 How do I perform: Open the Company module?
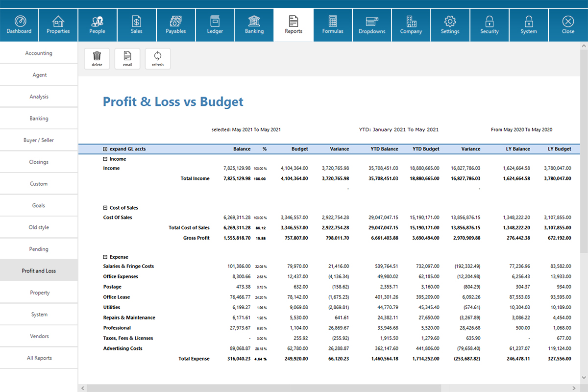411,24
